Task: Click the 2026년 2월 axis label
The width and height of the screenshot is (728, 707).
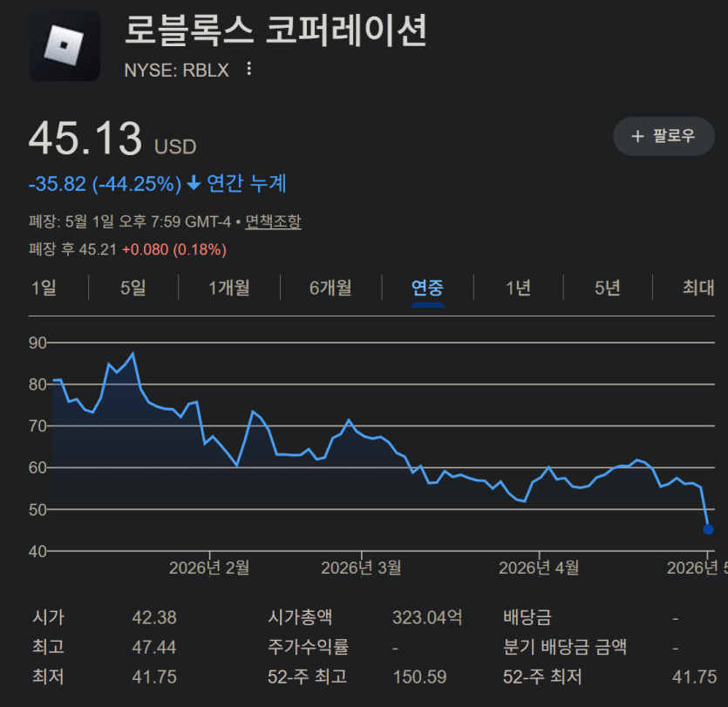Action: click(209, 568)
